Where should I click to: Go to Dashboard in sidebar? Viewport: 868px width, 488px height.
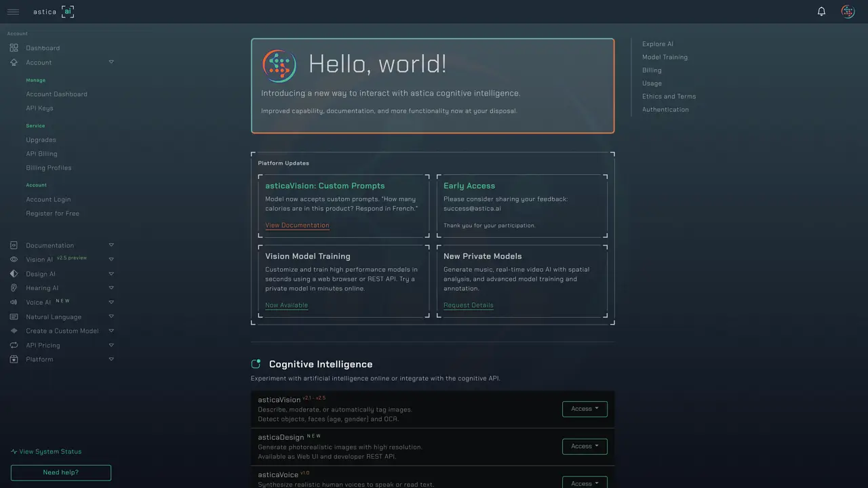[x=43, y=48]
